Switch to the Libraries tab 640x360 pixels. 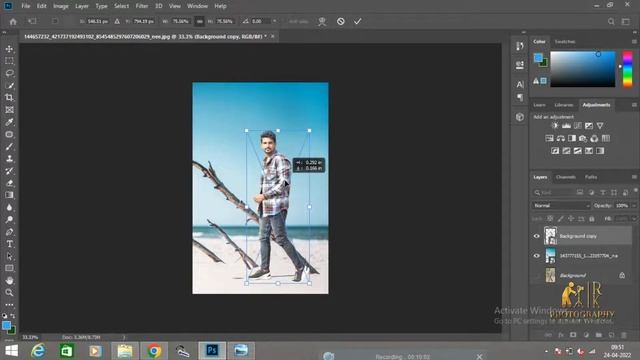click(x=564, y=105)
